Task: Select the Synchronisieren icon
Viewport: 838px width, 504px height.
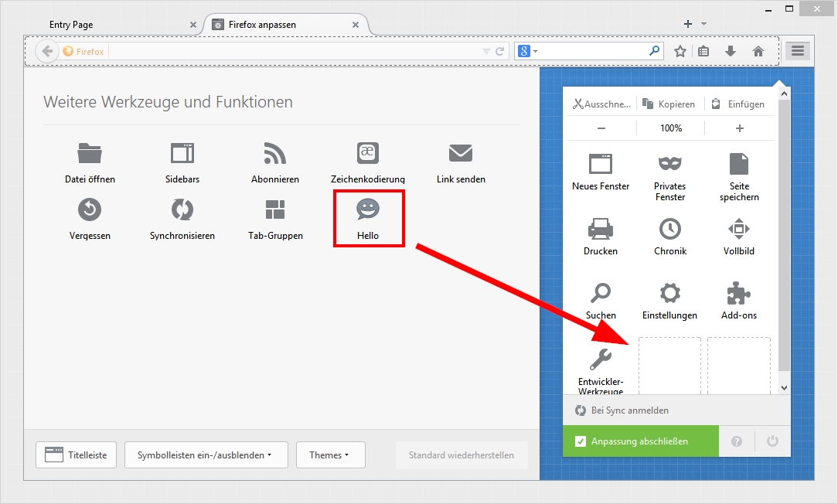Action: pyautogui.click(x=182, y=209)
